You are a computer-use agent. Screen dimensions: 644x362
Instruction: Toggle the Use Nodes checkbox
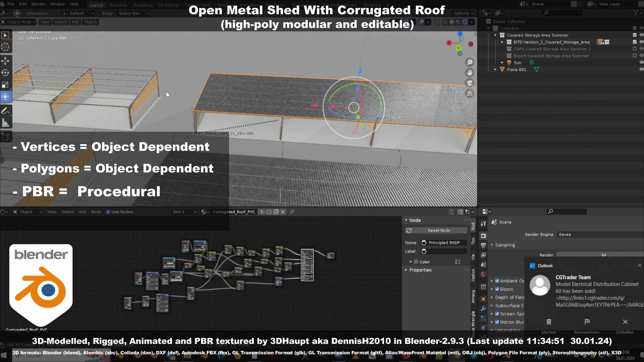108,212
